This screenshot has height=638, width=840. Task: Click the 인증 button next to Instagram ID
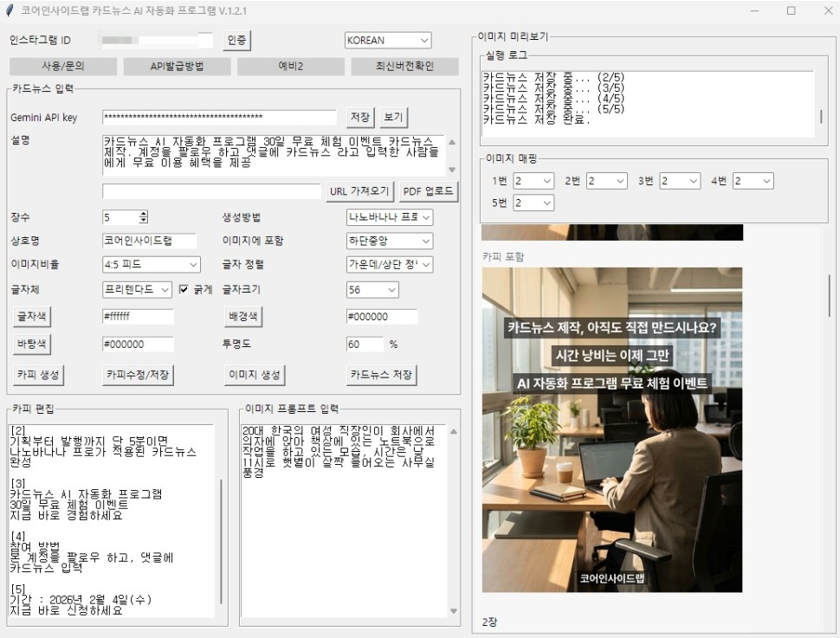tap(236, 40)
